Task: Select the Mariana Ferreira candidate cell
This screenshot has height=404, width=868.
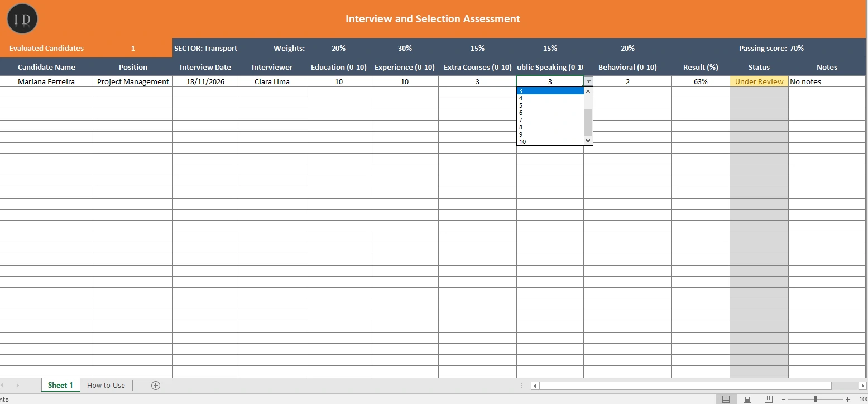Action: [46, 81]
